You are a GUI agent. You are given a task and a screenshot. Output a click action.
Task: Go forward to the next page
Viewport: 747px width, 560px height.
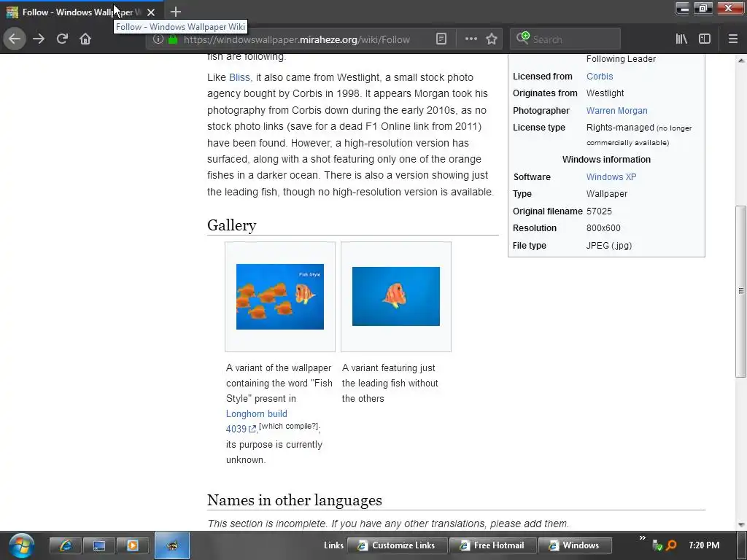pyautogui.click(x=39, y=39)
